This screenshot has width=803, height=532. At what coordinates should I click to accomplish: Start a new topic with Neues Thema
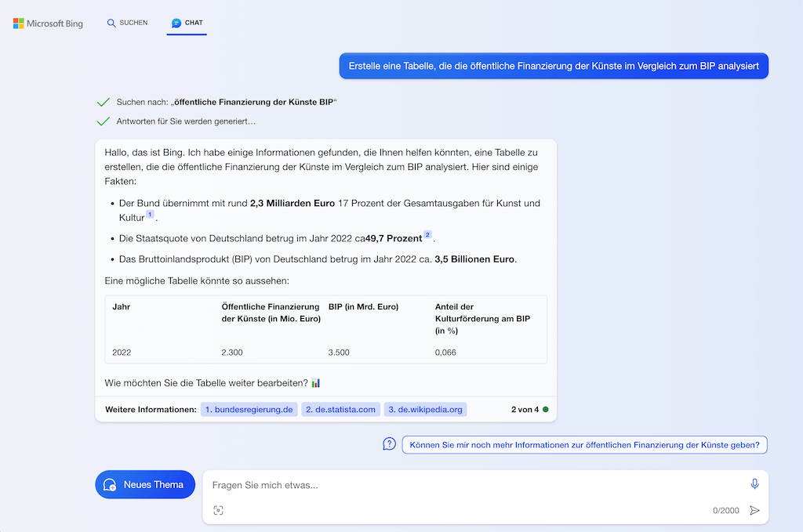click(145, 484)
